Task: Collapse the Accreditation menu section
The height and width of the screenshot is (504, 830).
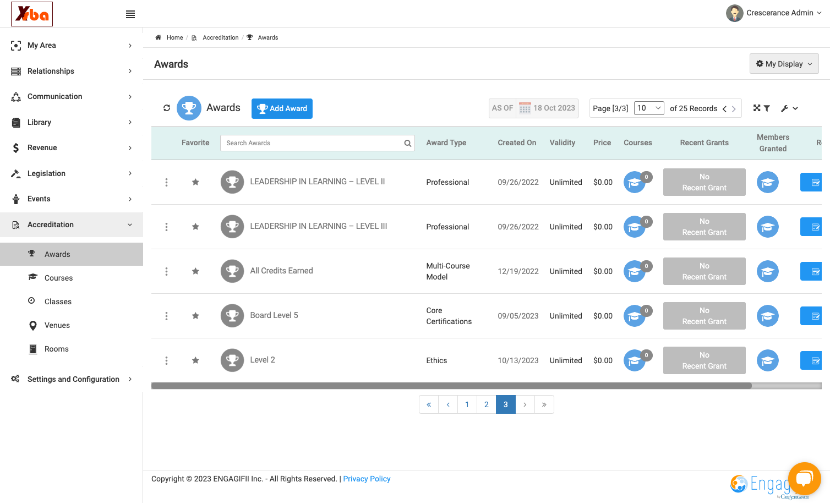Action: pos(72,224)
